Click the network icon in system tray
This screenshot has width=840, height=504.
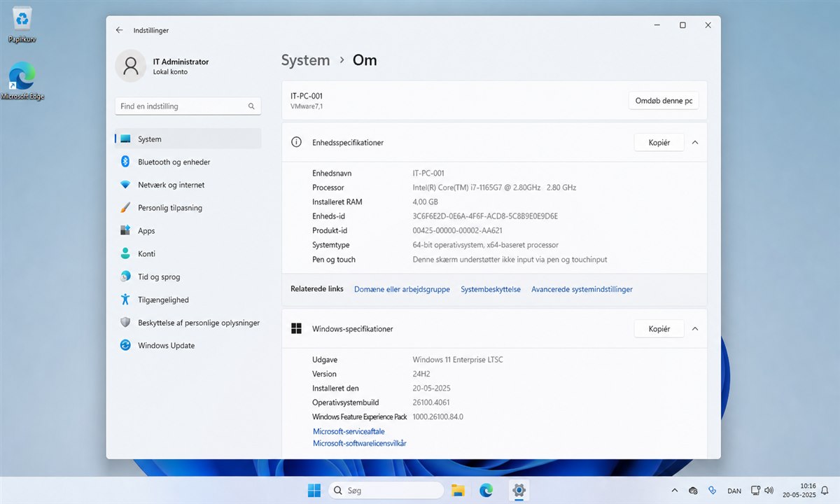pyautogui.click(x=755, y=491)
